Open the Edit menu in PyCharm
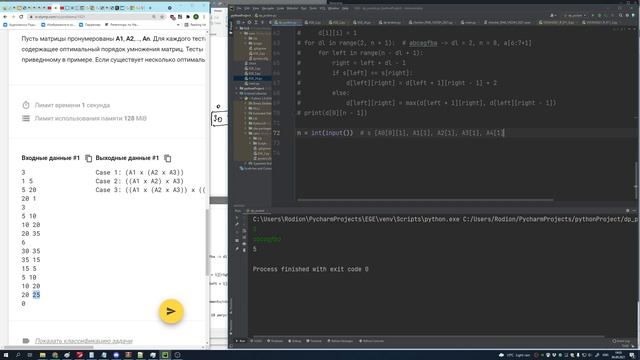This screenshot has width=640, height=360. pyautogui.click(x=247, y=8)
